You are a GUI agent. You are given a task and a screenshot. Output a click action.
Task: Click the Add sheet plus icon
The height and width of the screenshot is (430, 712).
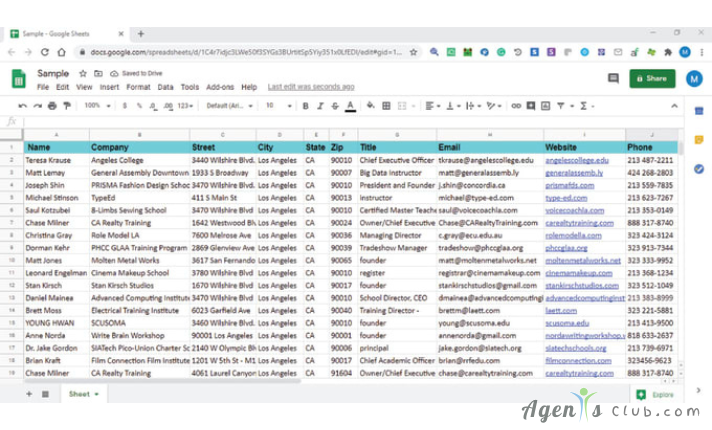[29, 394]
